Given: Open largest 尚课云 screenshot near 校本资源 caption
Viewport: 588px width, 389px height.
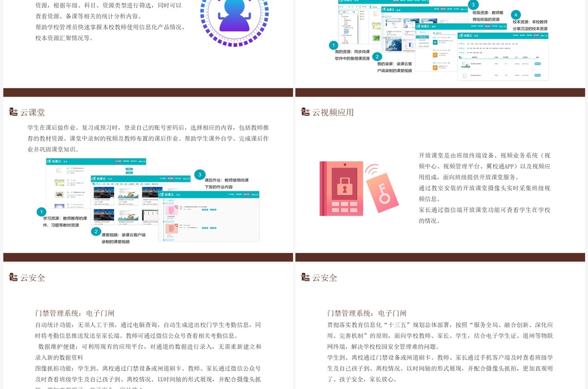Looking at the screenshot, I should point(503,56).
